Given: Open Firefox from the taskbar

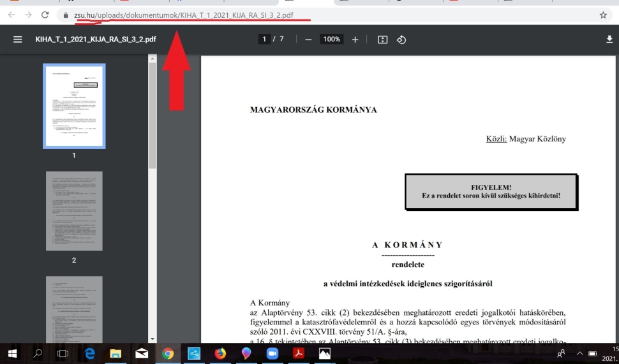Looking at the screenshot, I should (x=220, y=353).
